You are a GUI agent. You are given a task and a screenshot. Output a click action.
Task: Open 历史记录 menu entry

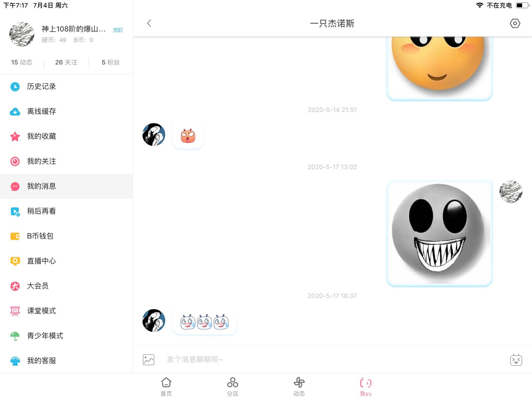(66, 87)
